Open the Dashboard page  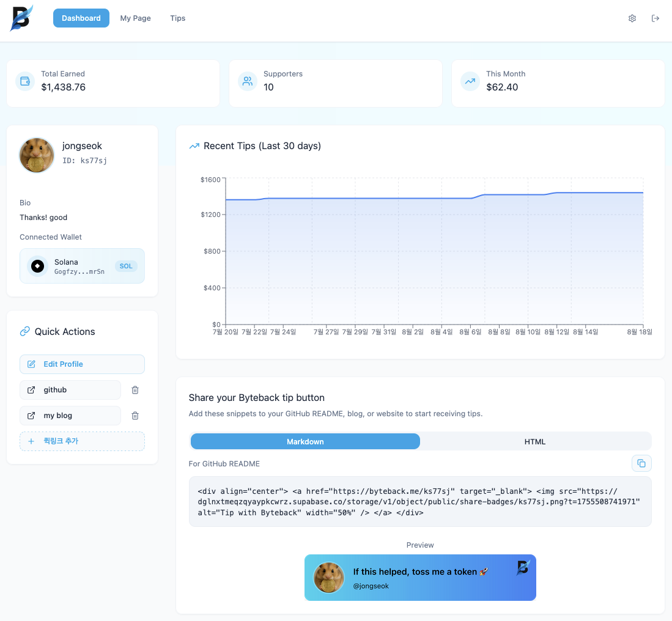81,18
